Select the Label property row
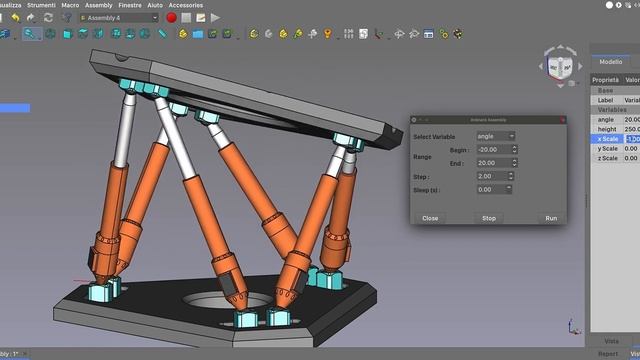 click(616, 100)
